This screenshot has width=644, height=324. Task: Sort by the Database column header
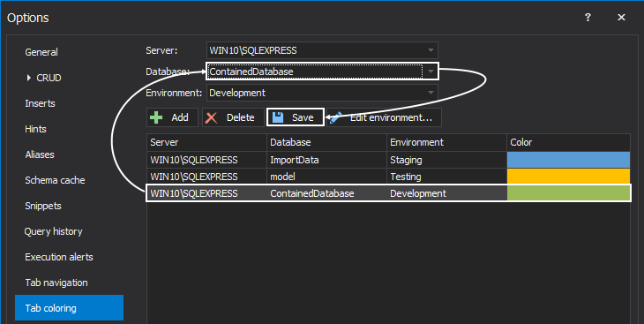pyautogui.click(x=326, y=142)
